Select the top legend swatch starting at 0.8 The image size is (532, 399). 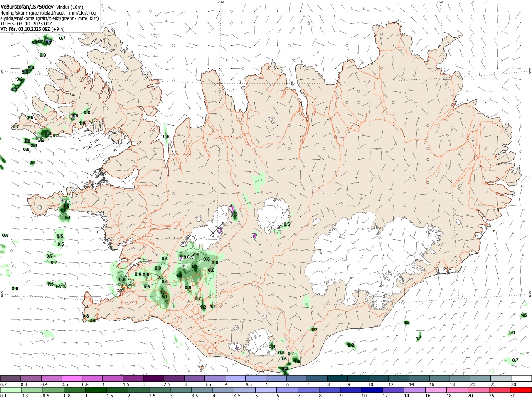click(x=92, y=378)
